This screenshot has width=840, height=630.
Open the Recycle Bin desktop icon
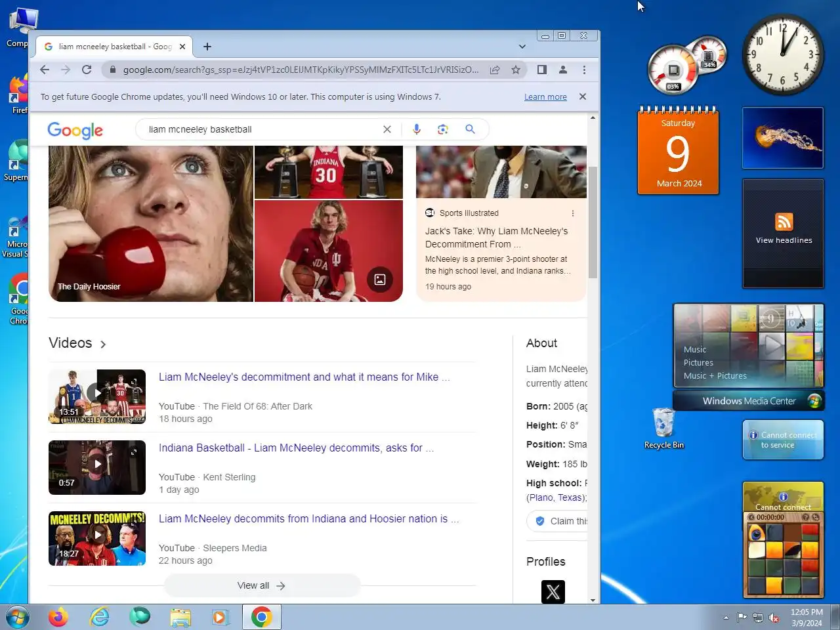(x=664, y=428)
